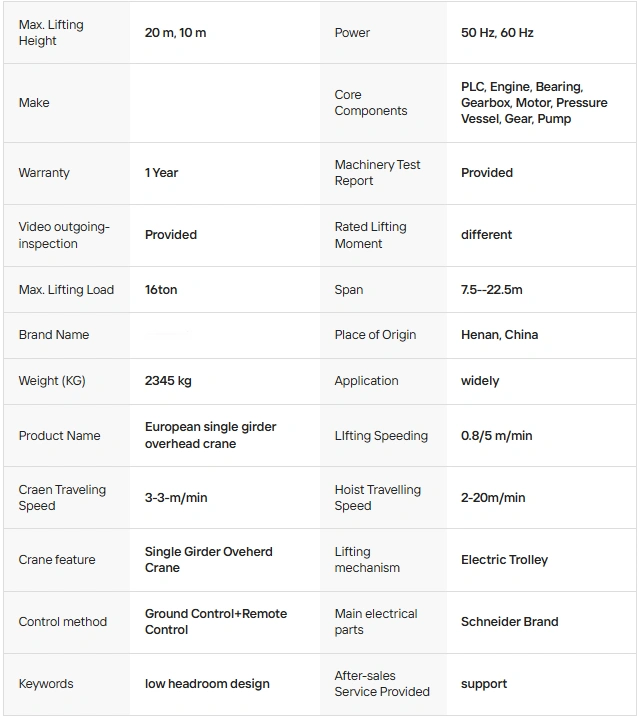Select the "2345 kg" weight value
The width and height of the screenshot is (640, 720).
(x=168, y=381)
